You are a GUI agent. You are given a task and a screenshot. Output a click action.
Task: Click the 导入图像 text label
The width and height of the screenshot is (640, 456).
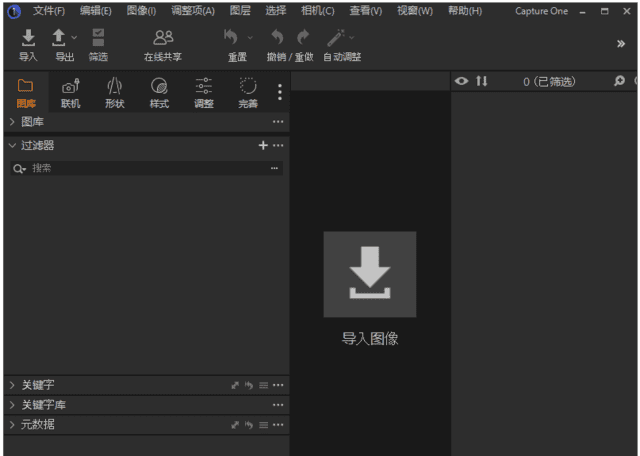pyautogui.click(x=370, y=338)
